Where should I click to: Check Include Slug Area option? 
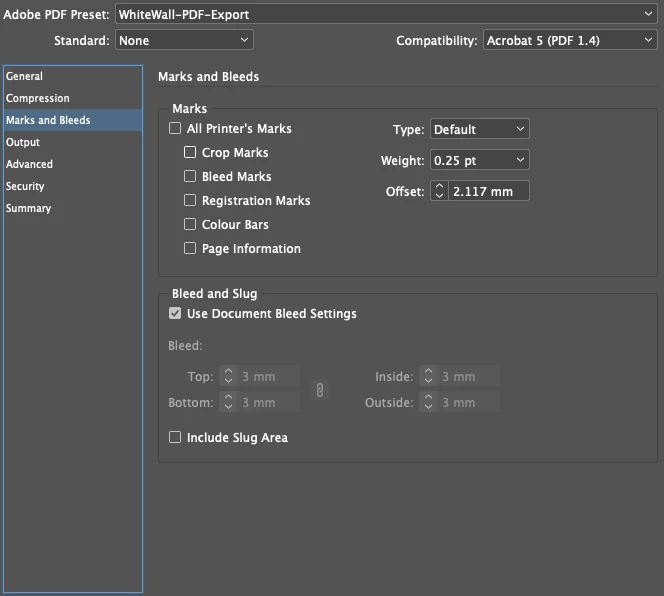coord(175,437)
